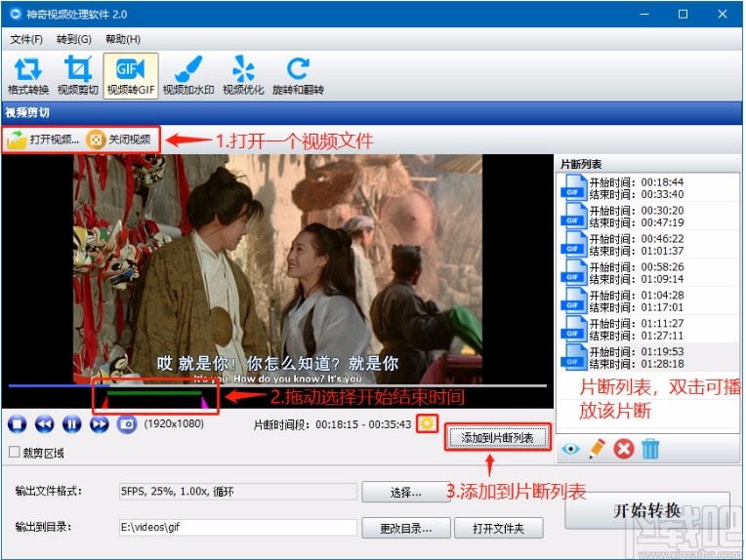The width and height of the screenshot is (746, 560).
Task: Select the 格式转换 format conversion tool
Action: point(28,75)
